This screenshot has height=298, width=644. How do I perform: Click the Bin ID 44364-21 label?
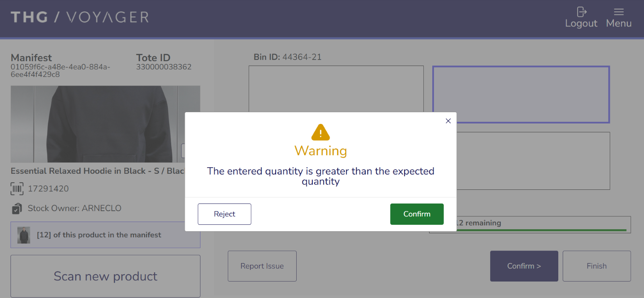[287, 57]
